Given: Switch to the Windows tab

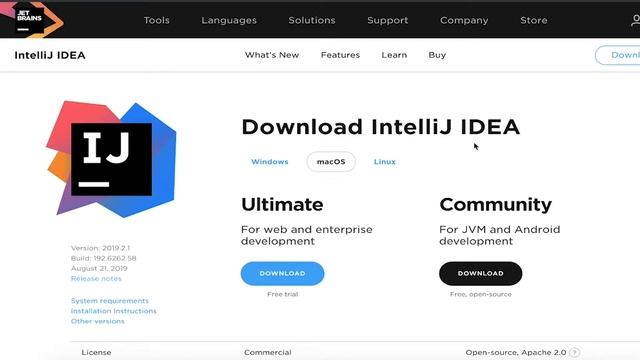Looking at the screenshot, I should click(x=269, y=162).
